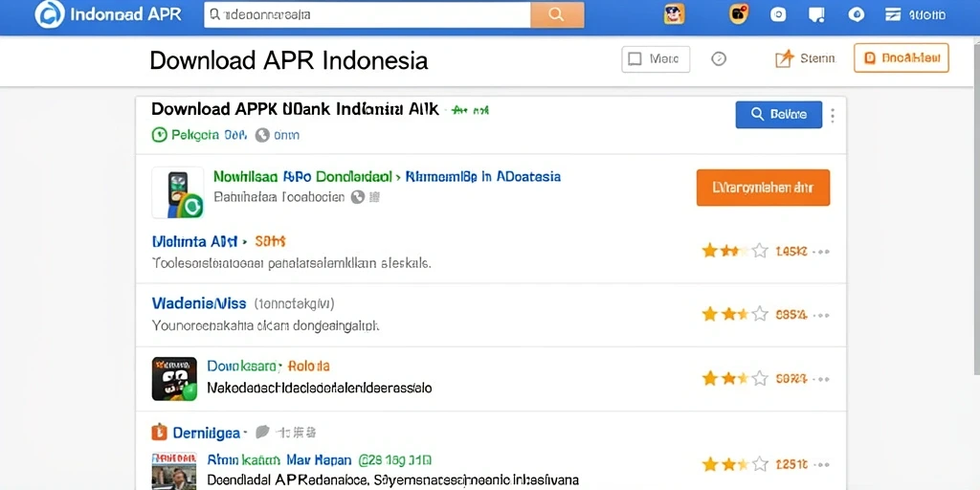Screen dimensions: 980x490
Task: Click the "Nakodedachdaelodenalenldaerasslalo" description text
Action: tap(319, 388)
